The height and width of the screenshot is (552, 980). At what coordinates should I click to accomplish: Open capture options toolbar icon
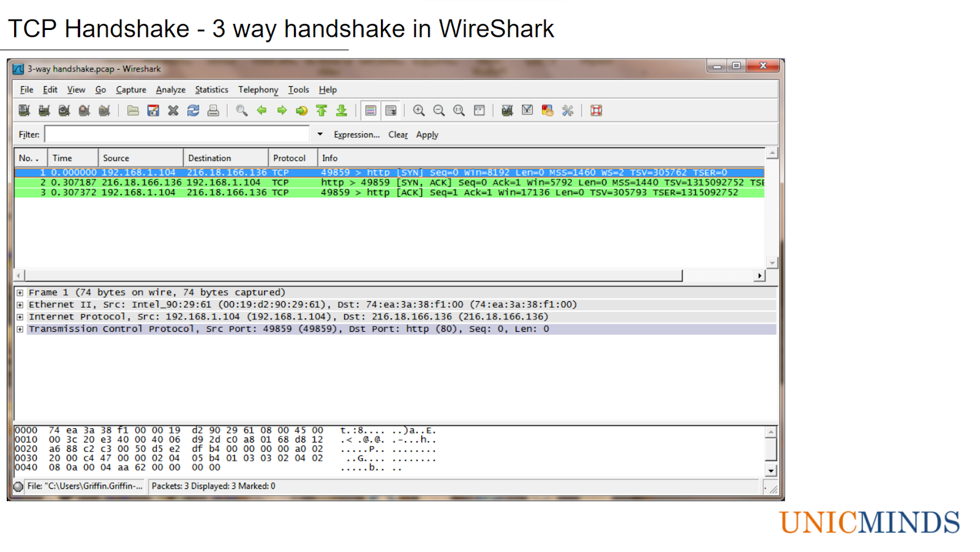(44, 111)
